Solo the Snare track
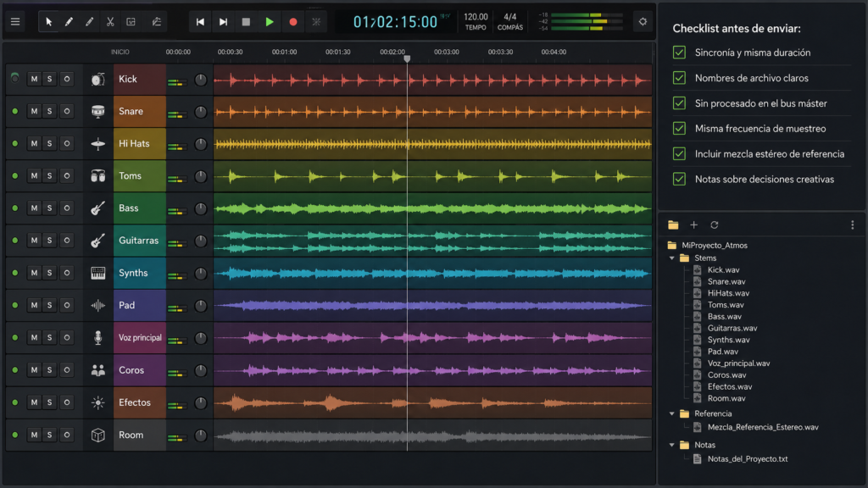This screenshot has width=868, height=488. 50,111
